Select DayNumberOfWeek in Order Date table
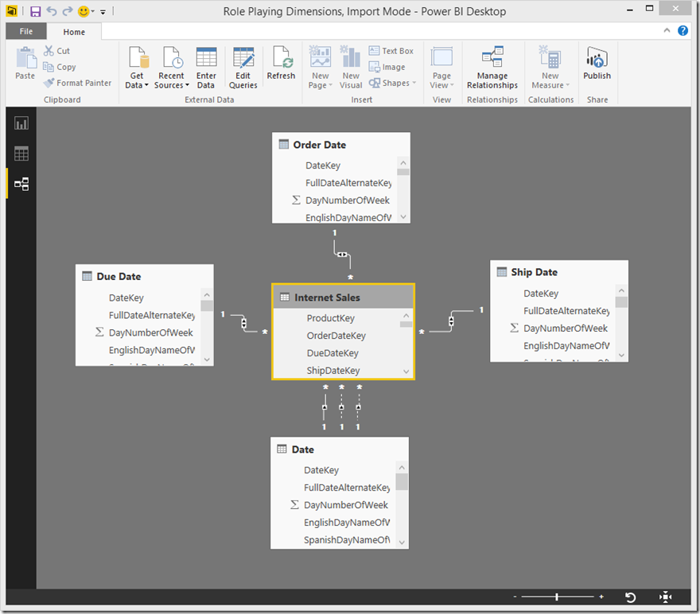 click(x=348, y=200)
